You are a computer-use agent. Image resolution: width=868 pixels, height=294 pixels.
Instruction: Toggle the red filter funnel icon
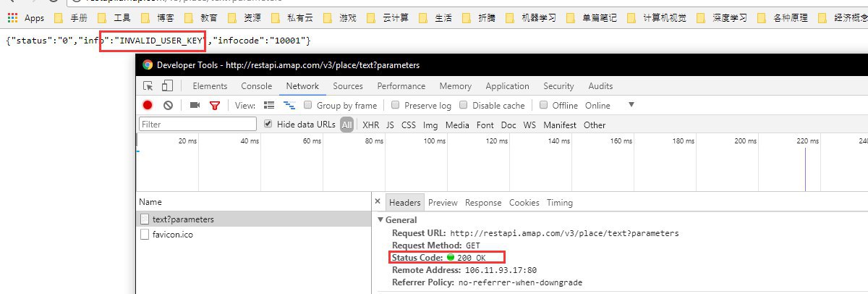point(214,105)
